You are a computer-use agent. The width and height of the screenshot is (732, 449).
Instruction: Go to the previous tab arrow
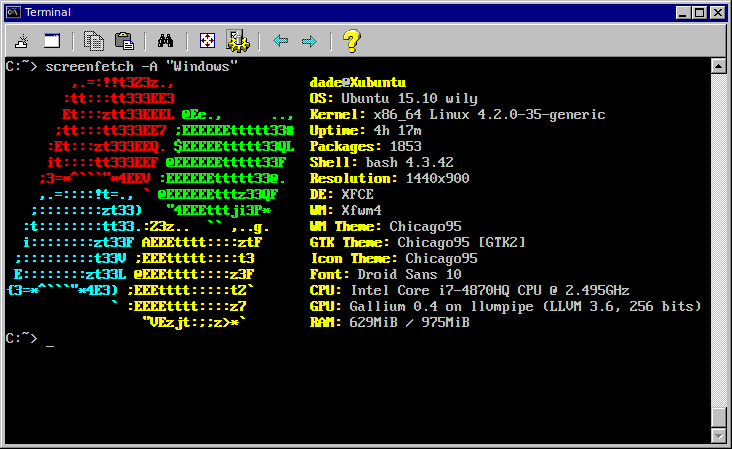coord(281,41)
